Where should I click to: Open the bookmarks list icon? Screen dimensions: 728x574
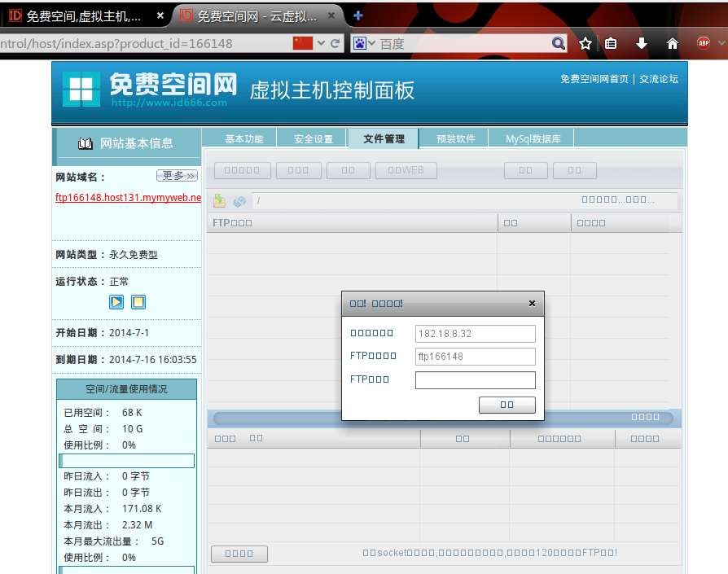[x=611, y=44]
